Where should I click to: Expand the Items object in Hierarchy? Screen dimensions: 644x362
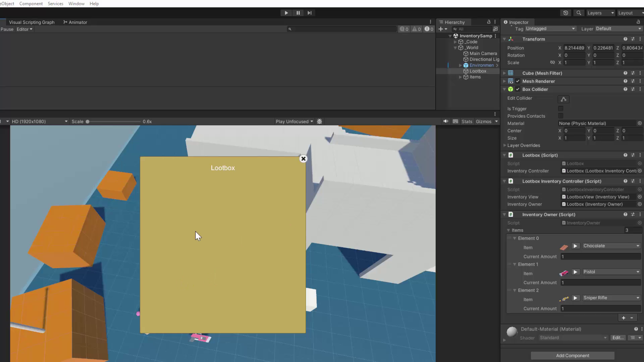coord(460,77)
